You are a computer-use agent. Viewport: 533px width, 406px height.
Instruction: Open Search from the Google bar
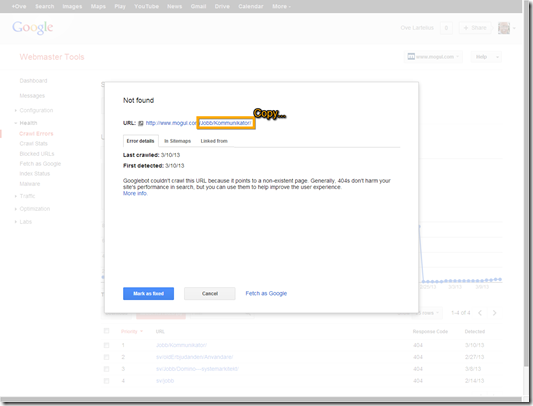click(45, 6)
